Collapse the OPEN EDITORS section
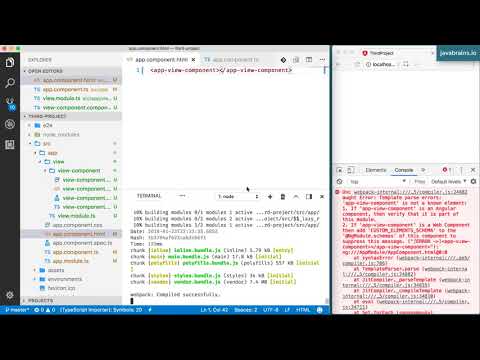 pyautogui.click(x=45, y=71)
